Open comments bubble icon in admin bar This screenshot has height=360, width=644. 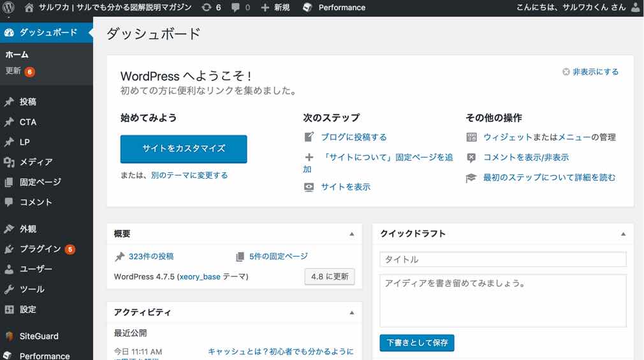[235, 8]
